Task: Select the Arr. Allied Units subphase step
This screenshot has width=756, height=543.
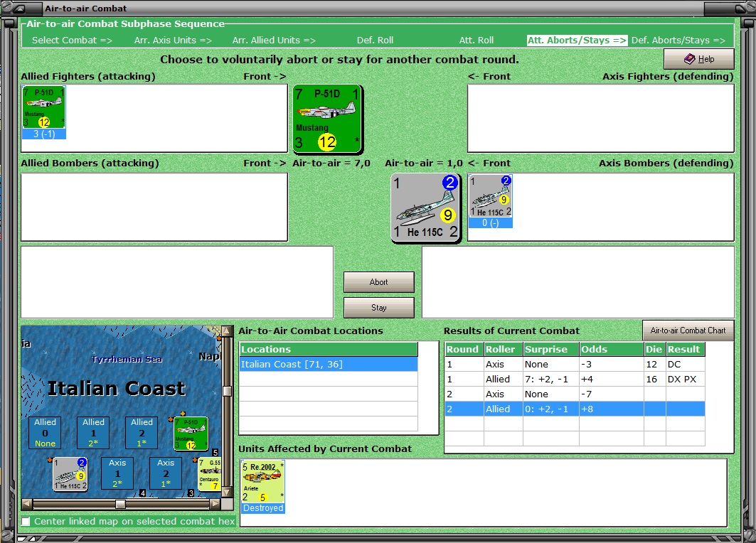Action: click(274, 41)
